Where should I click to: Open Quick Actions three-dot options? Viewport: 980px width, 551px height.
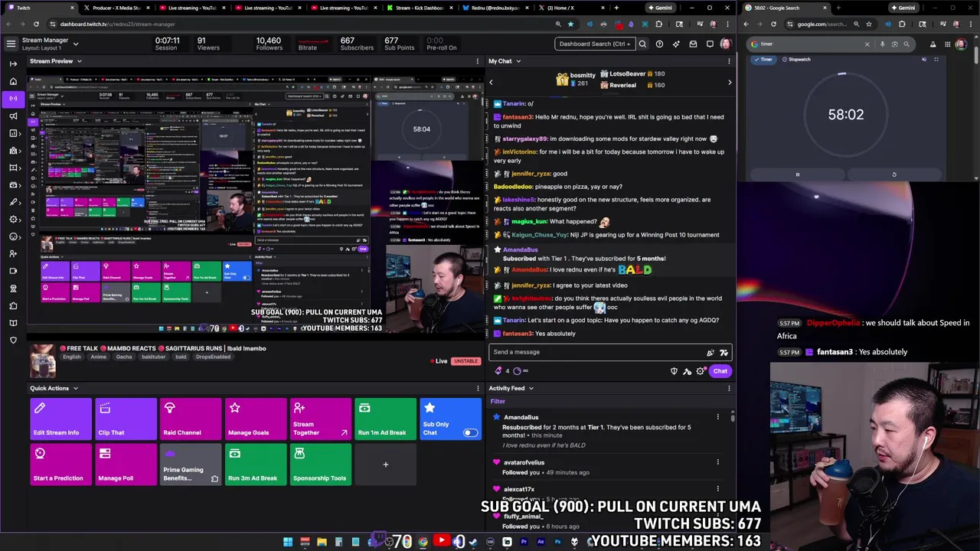[478, 388]
